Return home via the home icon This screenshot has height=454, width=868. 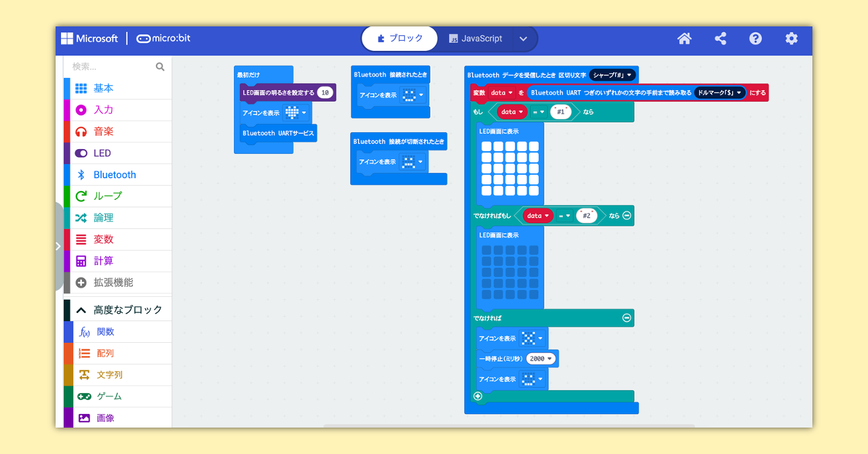click(684, 39)
